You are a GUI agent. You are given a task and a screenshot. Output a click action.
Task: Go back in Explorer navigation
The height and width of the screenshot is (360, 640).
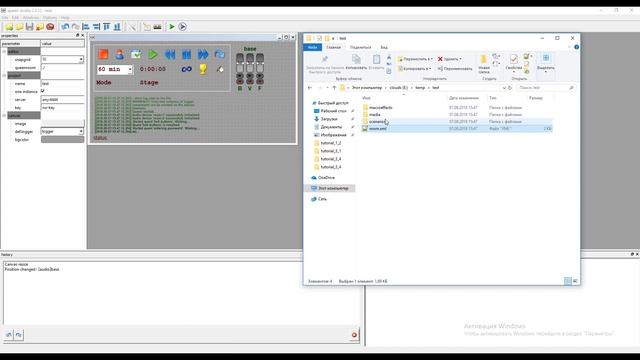pos(310,88)
